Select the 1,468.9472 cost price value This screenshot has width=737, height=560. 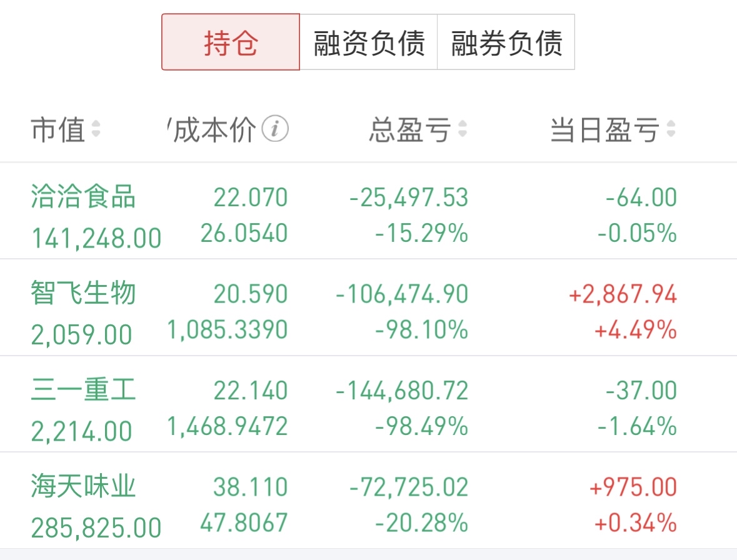pyautogui.click(x=228, y=426)
